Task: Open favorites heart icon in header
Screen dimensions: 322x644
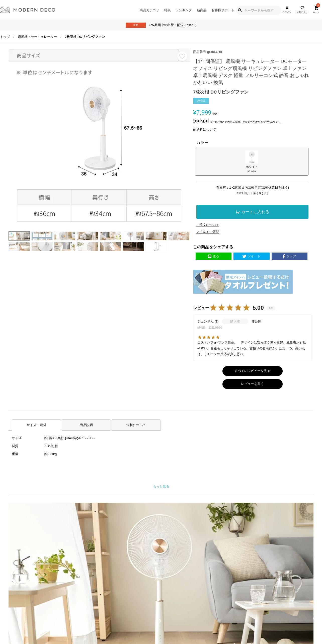Action: [302, 8]
